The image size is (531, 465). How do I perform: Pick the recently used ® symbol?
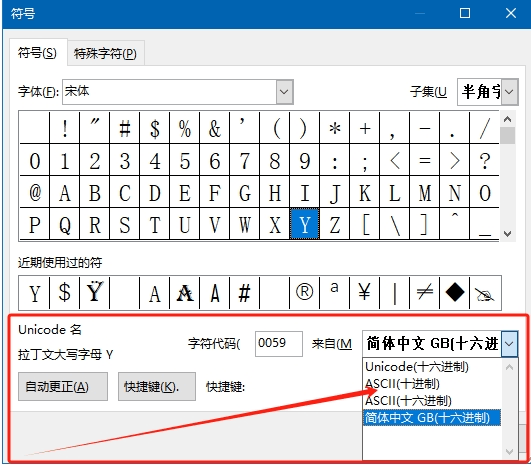305,293
